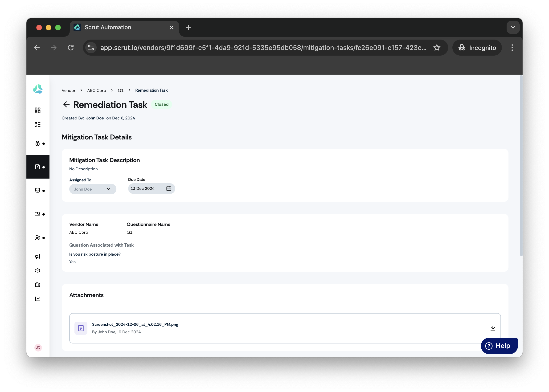549x392 pixels.
Task: Expand the Chrome tab search chevron
Action: tap(513, 27)
